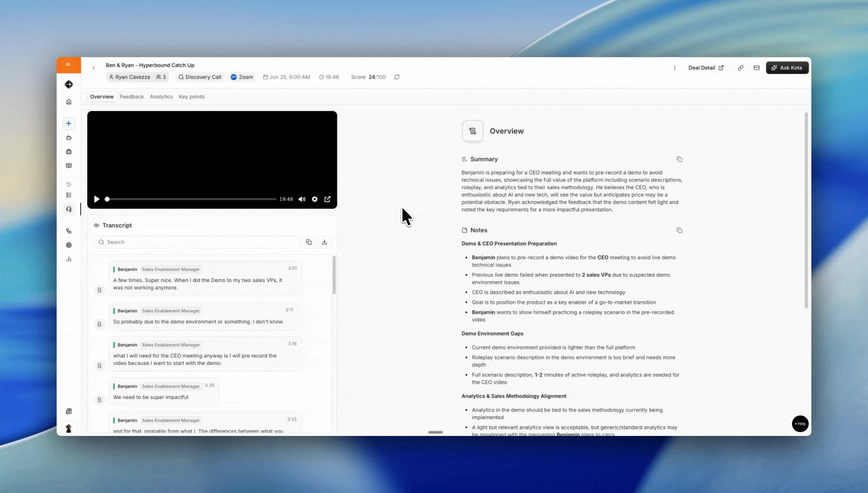Open the target sidebar icon
Screen dimensions: 868x493
tap(69, 245)
